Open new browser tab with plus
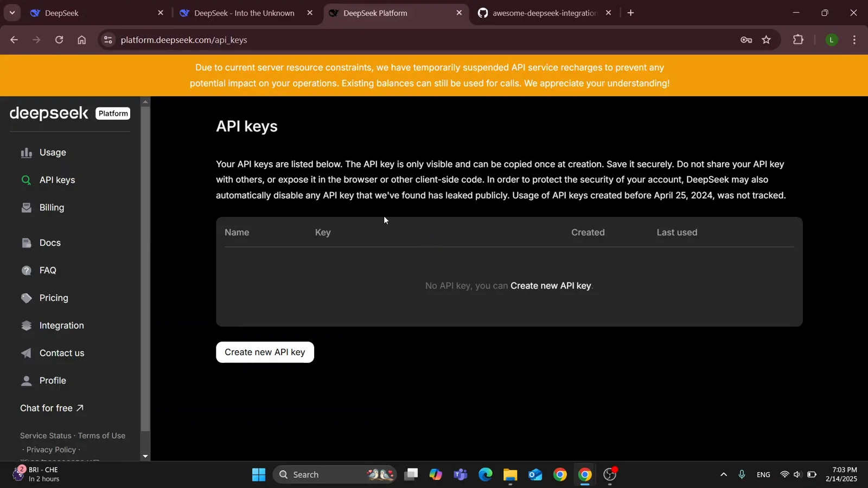Viewport: 868px width, 488px height. tap(630, 13)
